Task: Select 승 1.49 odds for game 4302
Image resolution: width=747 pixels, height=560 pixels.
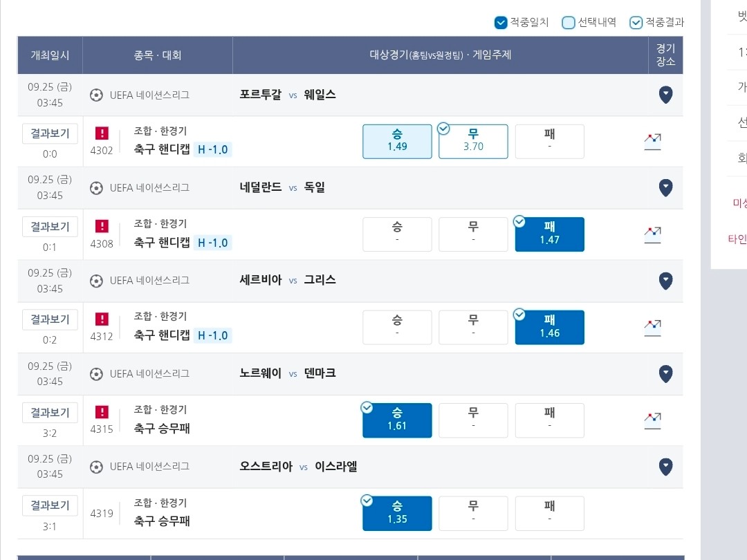Action: pos(397,142)
